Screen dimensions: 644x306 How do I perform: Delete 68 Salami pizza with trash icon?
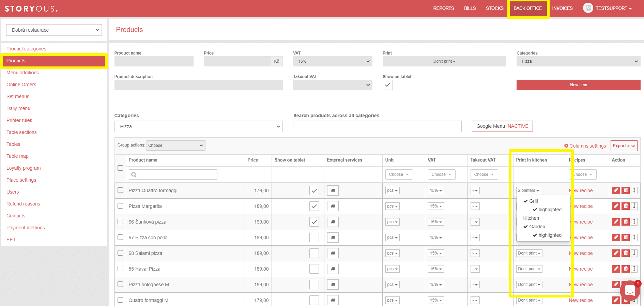point(626,253)
